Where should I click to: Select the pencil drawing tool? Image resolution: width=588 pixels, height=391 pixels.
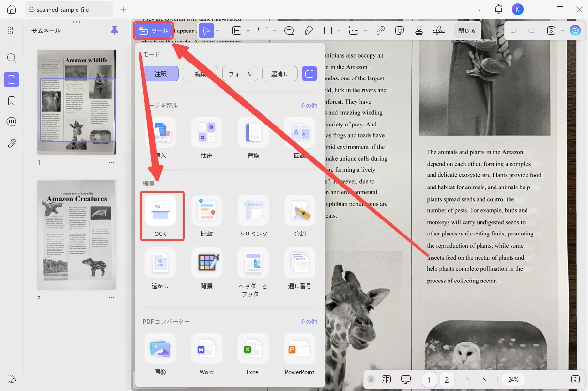(309, 31)
